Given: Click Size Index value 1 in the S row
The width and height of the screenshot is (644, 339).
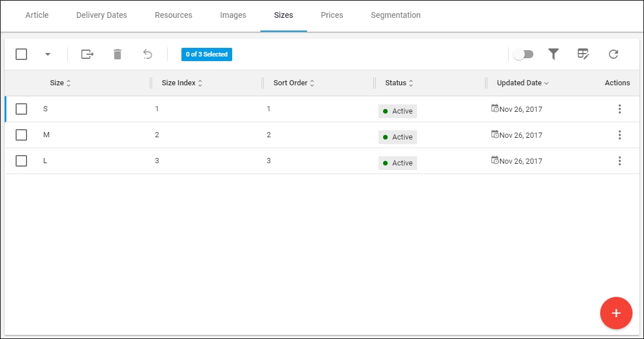Looking at the screenshot, I should coord(157,109).
